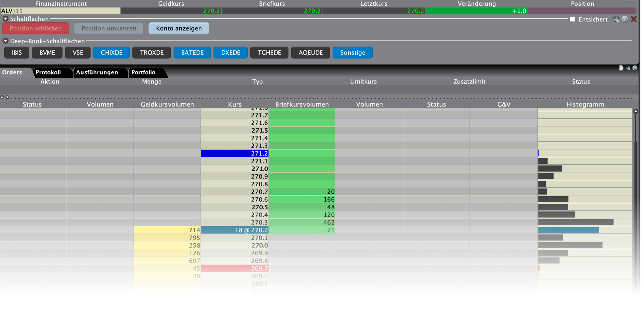The width and height of the screenshot is (644, 334).
Task: Click the 271.0 price cell
Action: (x=235, y=169)
